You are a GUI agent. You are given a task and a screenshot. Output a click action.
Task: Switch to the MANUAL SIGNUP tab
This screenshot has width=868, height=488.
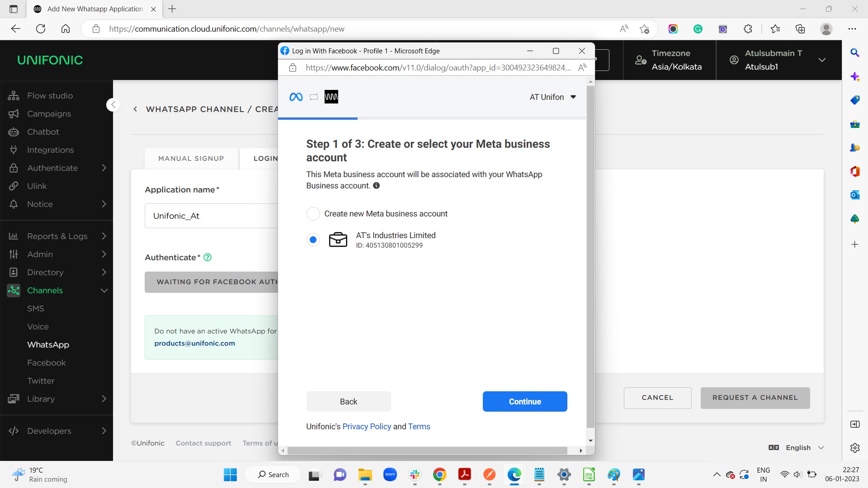coord(191,159)
